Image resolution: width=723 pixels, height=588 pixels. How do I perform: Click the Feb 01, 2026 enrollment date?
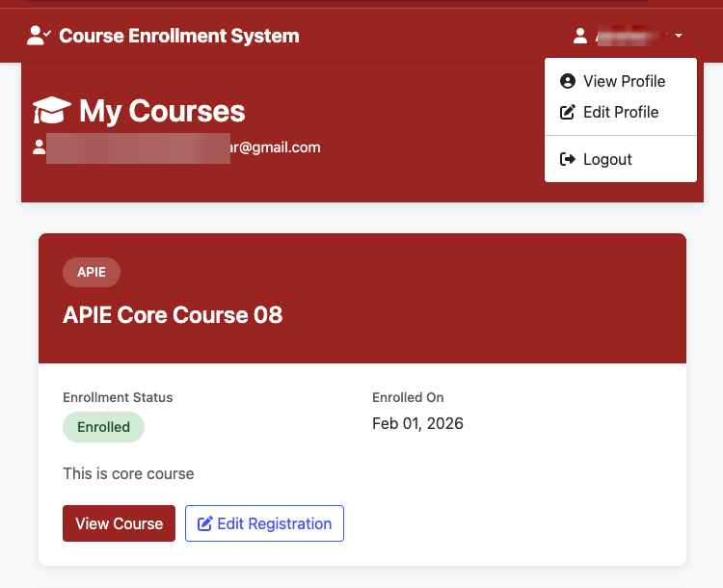pyautogui.click(x=417, y=423)
